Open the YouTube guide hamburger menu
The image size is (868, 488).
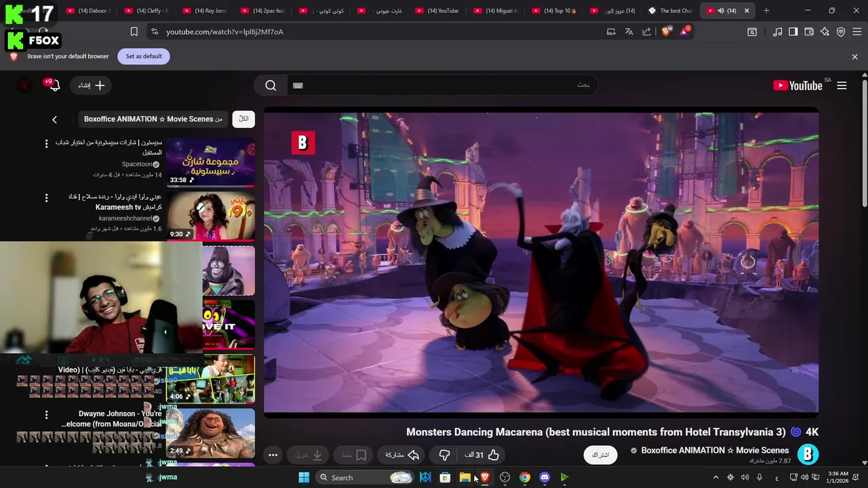[x=842, y=85]
